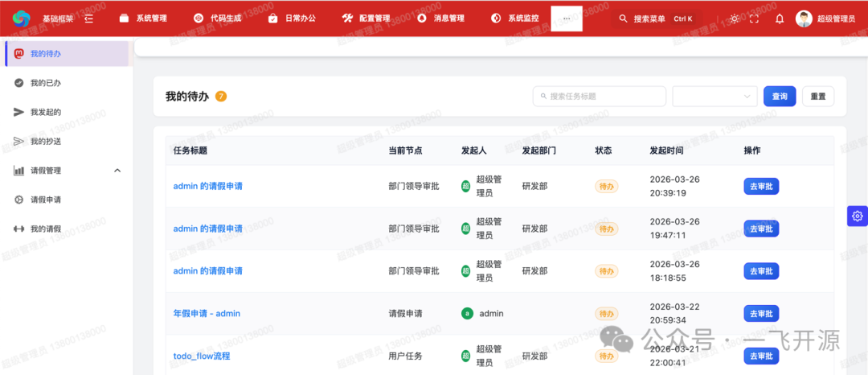The image size is (868, 375).
Task: Open the 系统管理 menu
Action: click(x=143, y=19)
